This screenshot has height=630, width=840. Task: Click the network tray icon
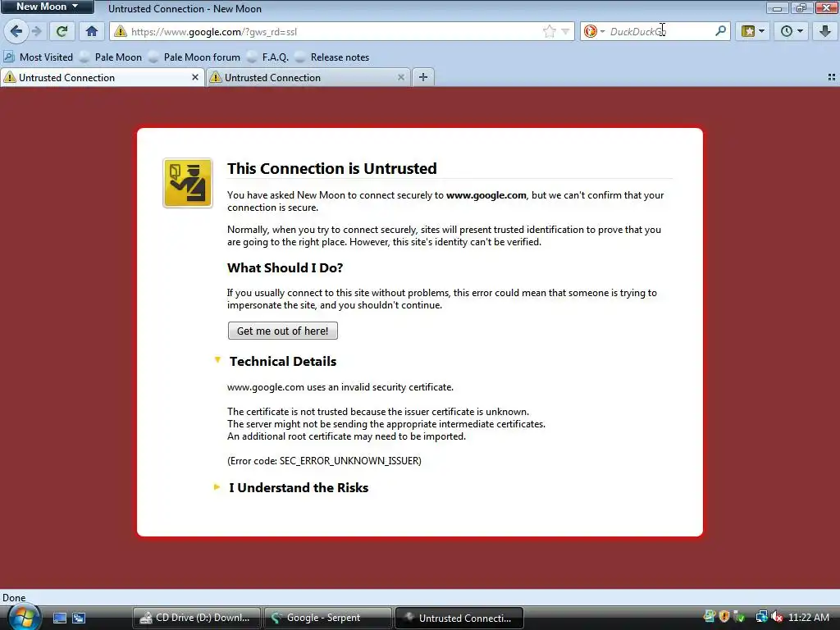761,617
